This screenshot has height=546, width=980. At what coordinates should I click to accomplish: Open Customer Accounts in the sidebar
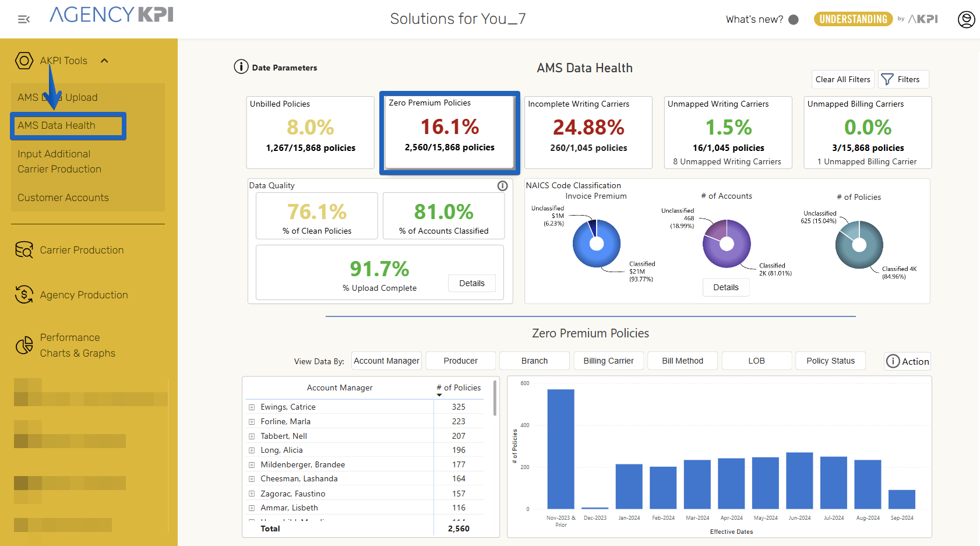click(x=63, y=198)
